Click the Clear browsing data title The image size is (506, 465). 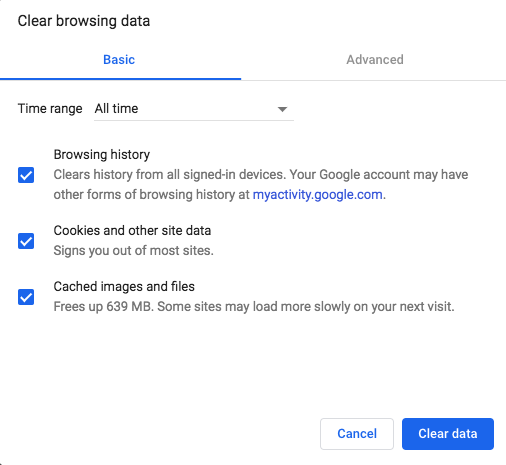[84, 21]
